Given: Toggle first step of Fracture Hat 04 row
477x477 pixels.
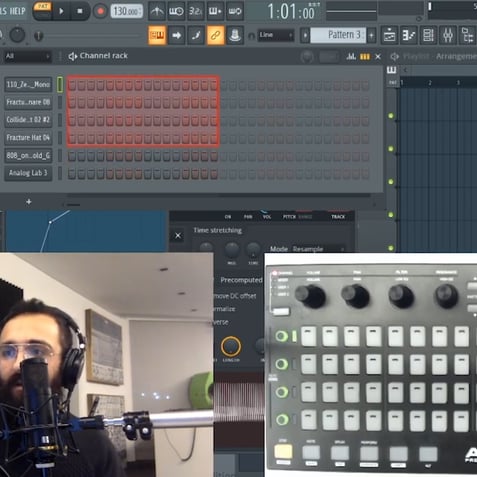Looking at the screenshot, I should pos(72,138).
